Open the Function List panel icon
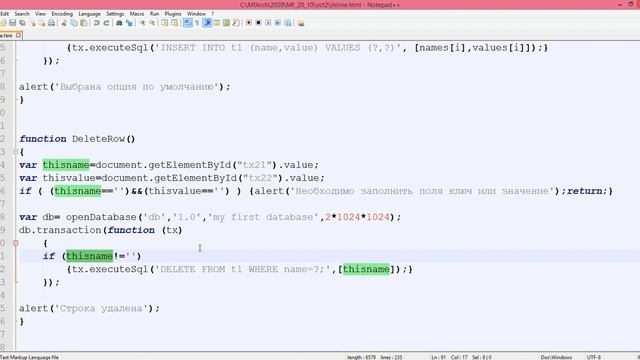This screenshot has height=360, width=640. [236, 23]
